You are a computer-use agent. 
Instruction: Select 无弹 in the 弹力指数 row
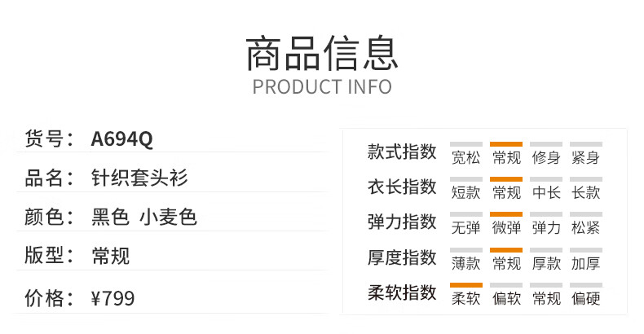tap(465, 228)
